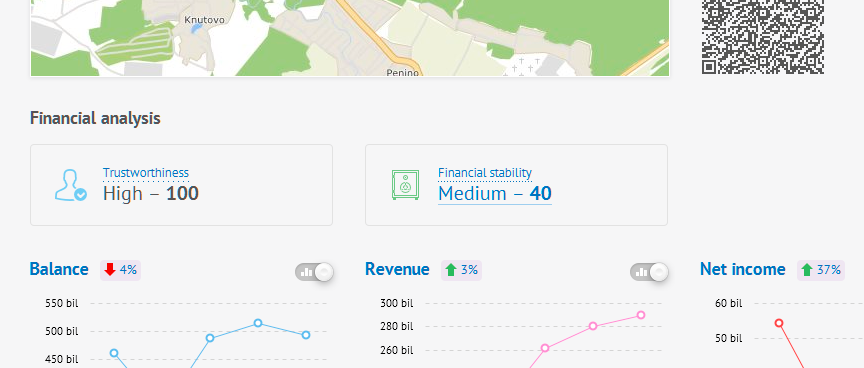Toggle the Revenue chart type switch
This screenshot has height=368, width=864.
tap(650, 272)
